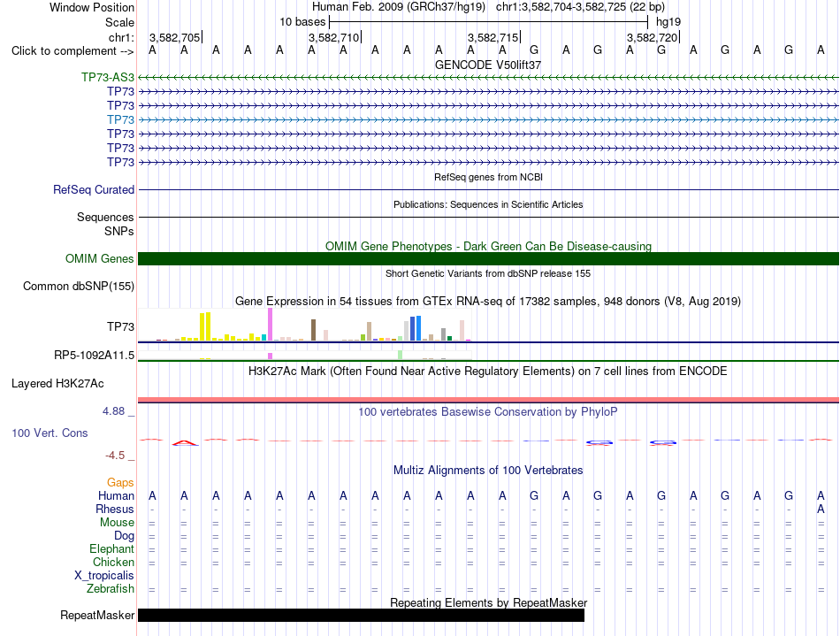Select the Dog species label
The height and width of the screenshot is (636, 840).
pyautogui.click(x=124, y=536)
